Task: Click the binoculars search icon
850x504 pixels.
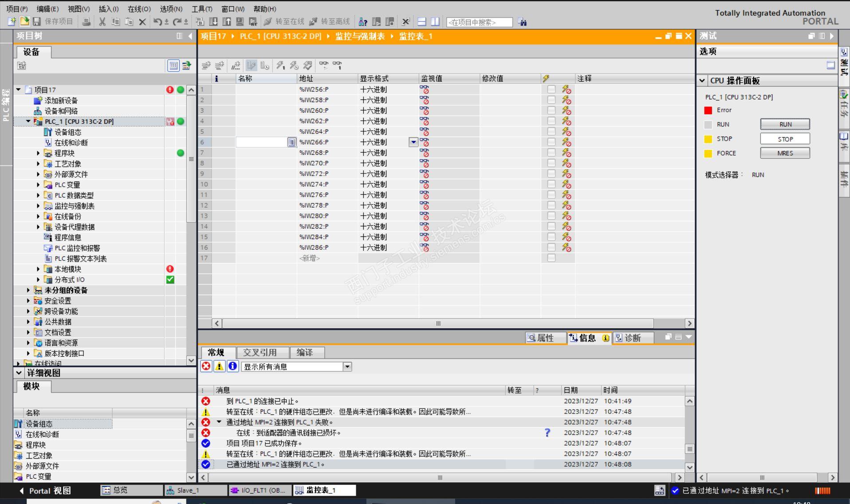Action: pyautogui.click(x=523, y=22)
